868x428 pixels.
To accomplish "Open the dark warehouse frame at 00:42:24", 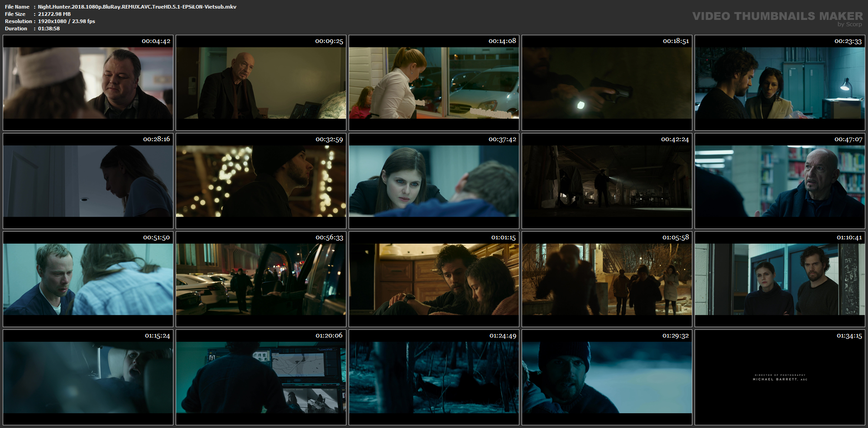I will [607, 181].
